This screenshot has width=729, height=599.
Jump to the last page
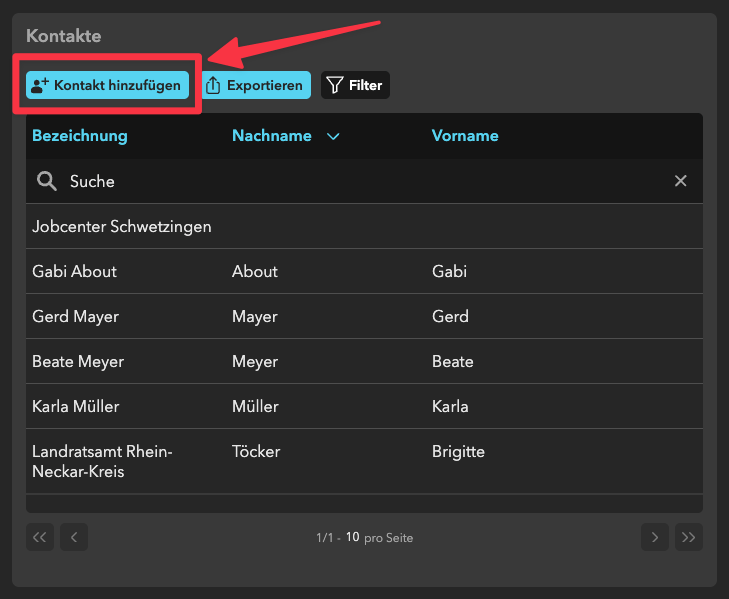click(688, 537)
